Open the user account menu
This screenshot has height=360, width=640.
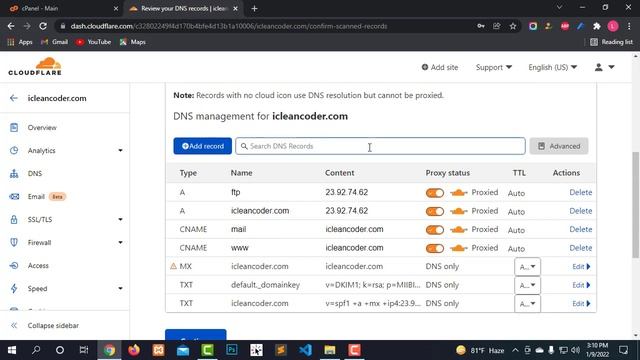[604, 67]
